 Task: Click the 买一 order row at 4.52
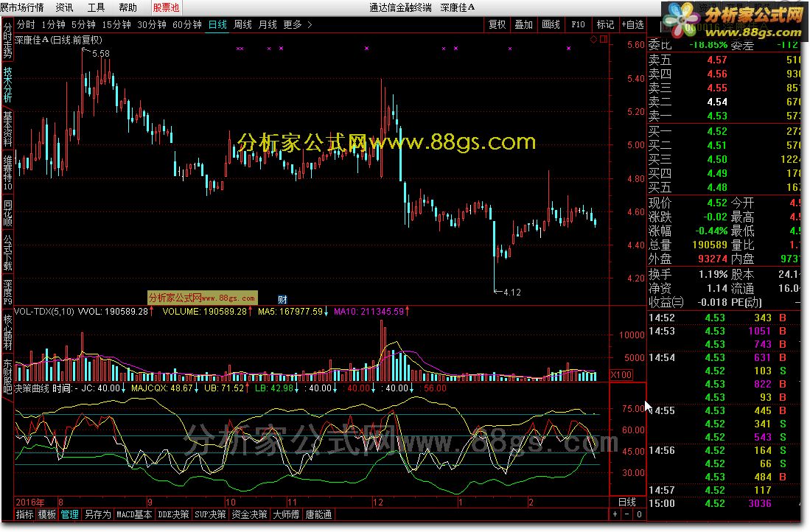click(x=724, y=131)
